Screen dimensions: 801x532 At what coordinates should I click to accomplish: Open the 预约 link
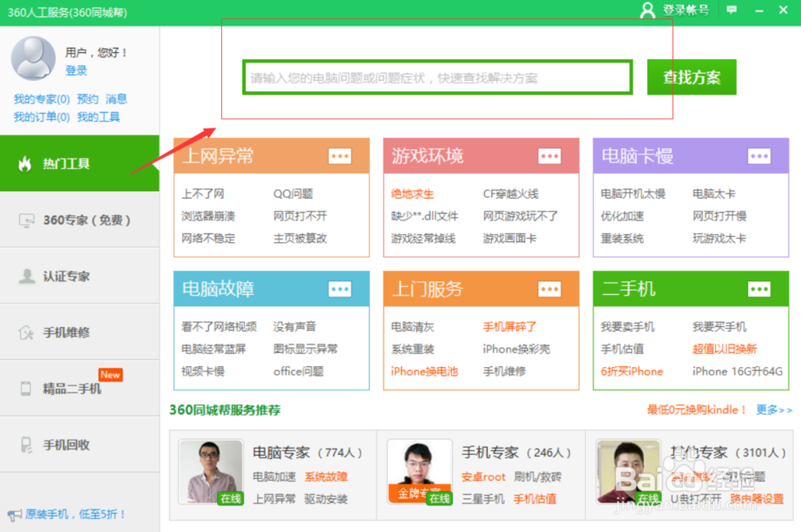pos(87,99)
